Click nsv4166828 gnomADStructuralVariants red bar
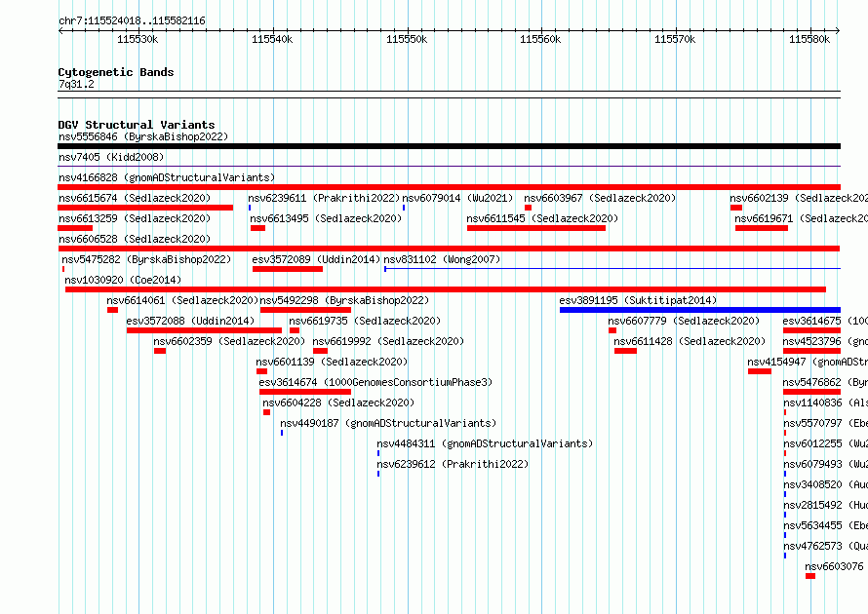Screen dimensions: 868x614 449,187
